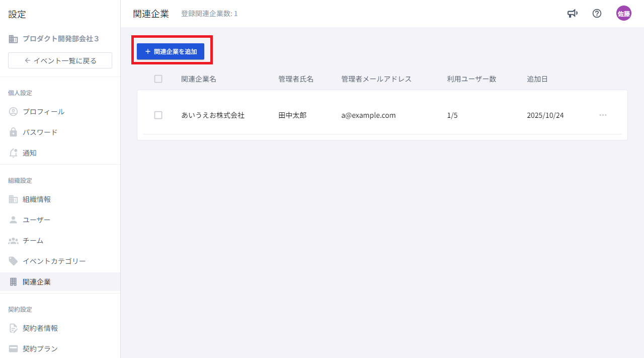Click the パスワード lock icon
Screen dimensions: 644x358
14,132
